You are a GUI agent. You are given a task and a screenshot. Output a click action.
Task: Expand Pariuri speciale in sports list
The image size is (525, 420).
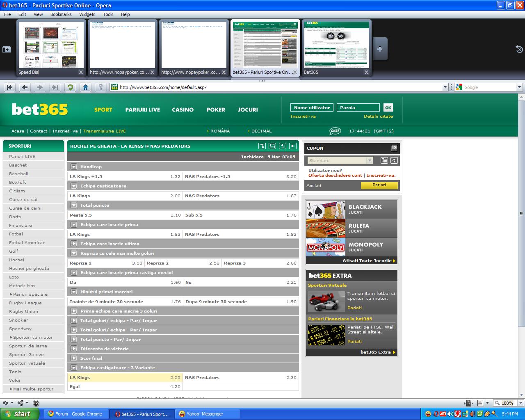[x=29, y=294]
